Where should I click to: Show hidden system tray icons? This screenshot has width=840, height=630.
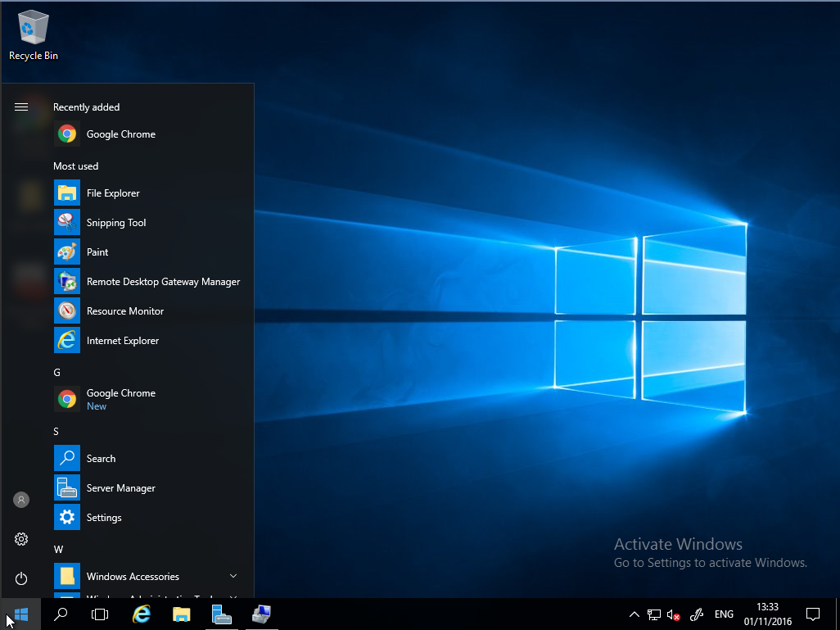point(634,614)
